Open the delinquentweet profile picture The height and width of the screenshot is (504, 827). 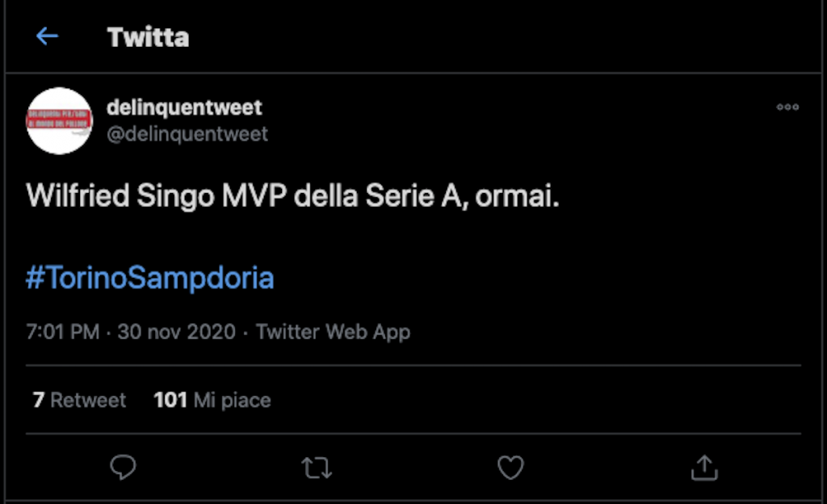pyautogui.click(x=60, y=121)
